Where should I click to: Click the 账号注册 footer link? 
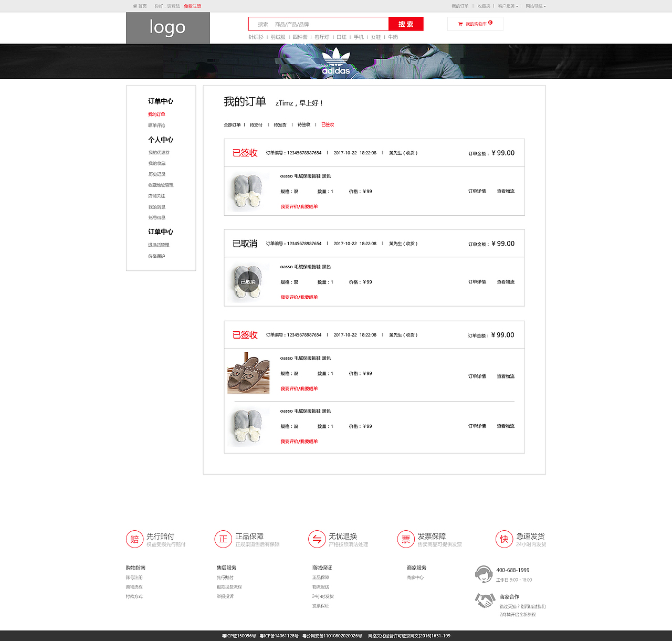[134, 577]
